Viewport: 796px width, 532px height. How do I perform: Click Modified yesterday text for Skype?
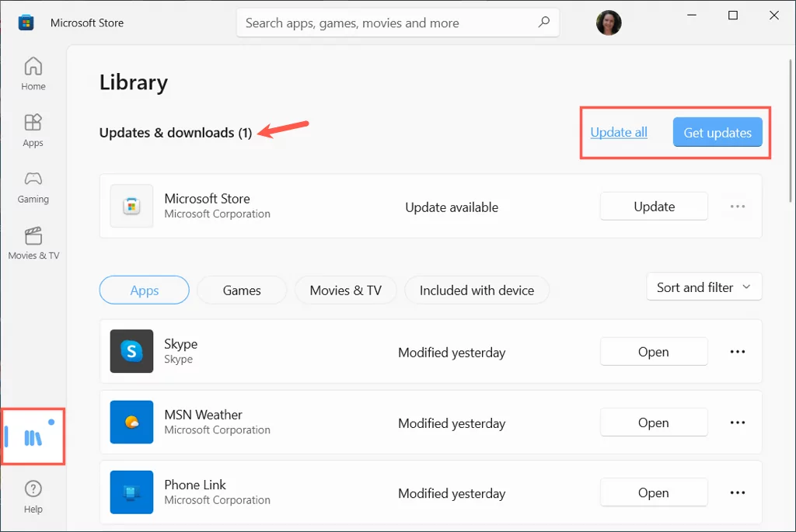coord(452,353)
